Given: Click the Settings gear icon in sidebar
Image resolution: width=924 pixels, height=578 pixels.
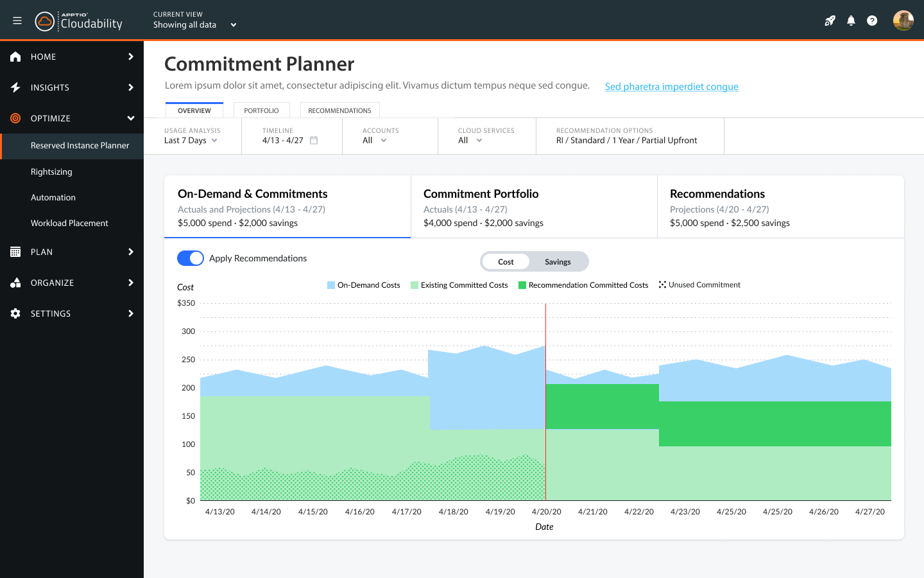Looking at the screenshot, I should 16,313.
